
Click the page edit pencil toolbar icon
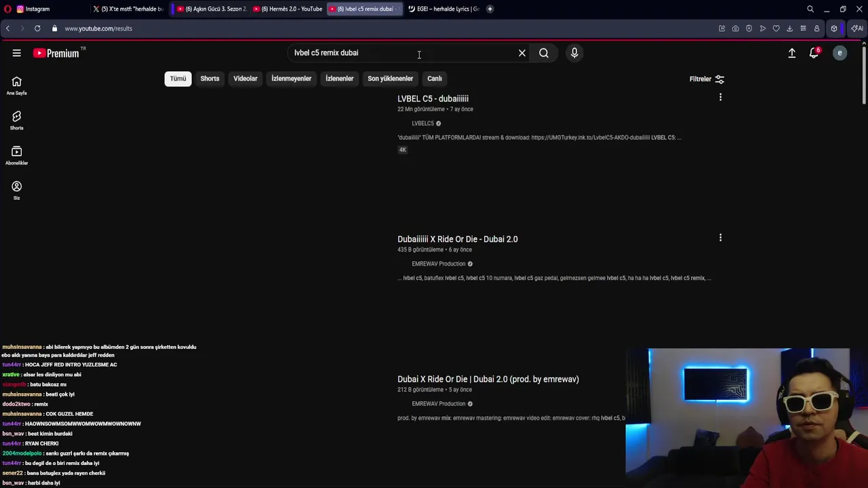722,28
